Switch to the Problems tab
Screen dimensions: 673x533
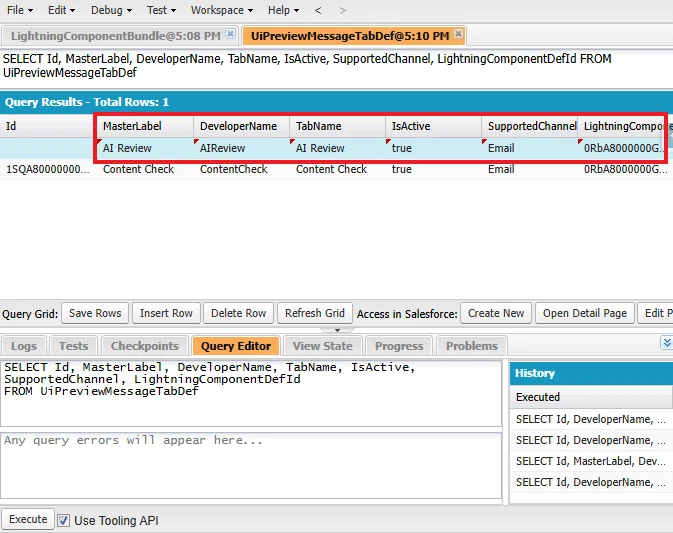pos(472,346)
